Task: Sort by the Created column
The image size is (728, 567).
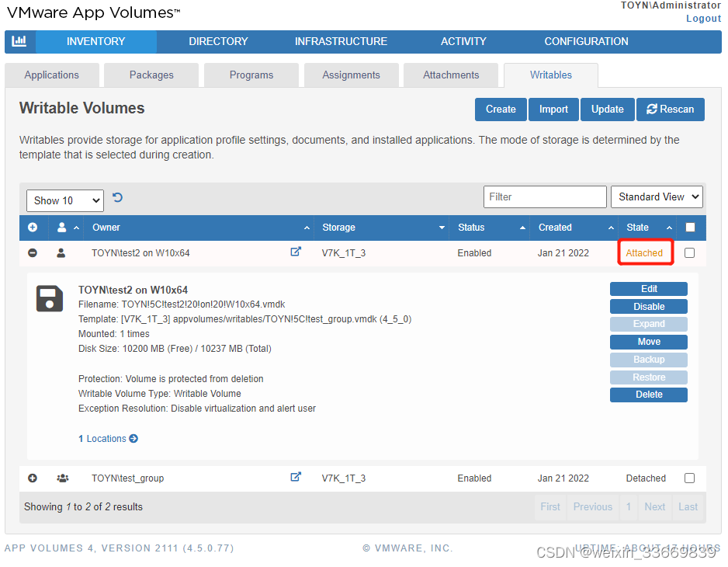Action: [x=574, y=228]
